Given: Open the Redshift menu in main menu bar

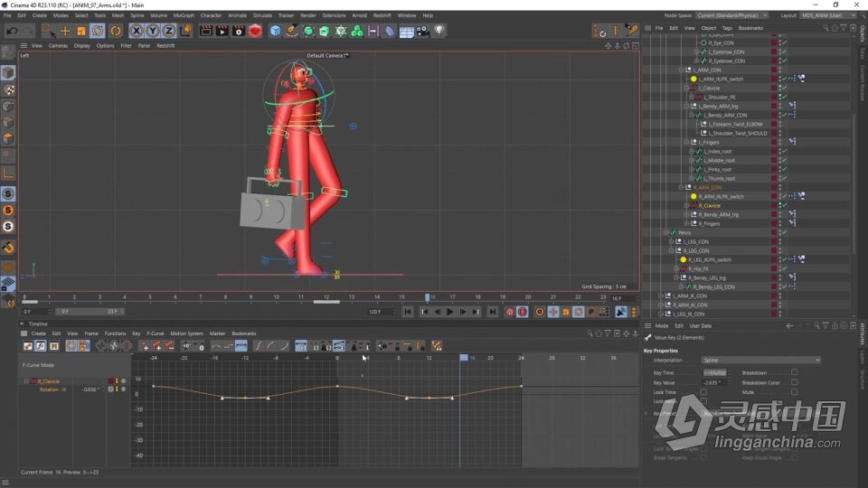Looking at the screenshot, I should pyautogui.click(x=382, y=15).
